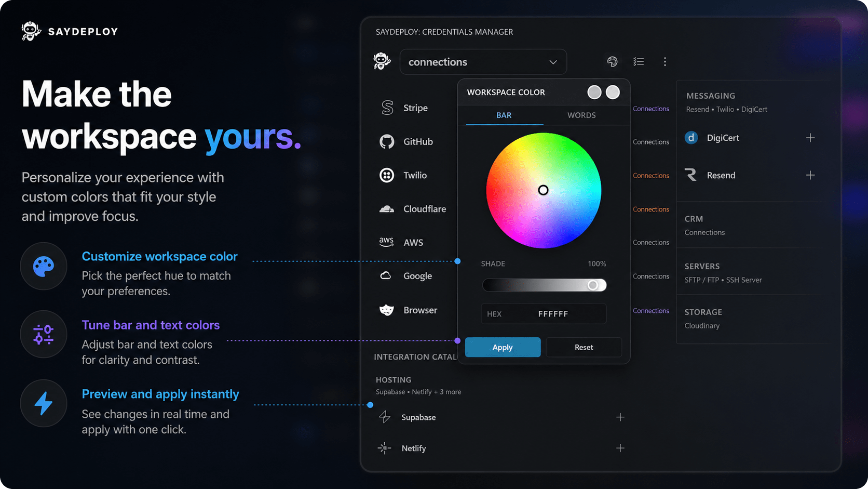Click the Supabase bolt icon
The height and width of the screenshot is (489, 868).
385,417
